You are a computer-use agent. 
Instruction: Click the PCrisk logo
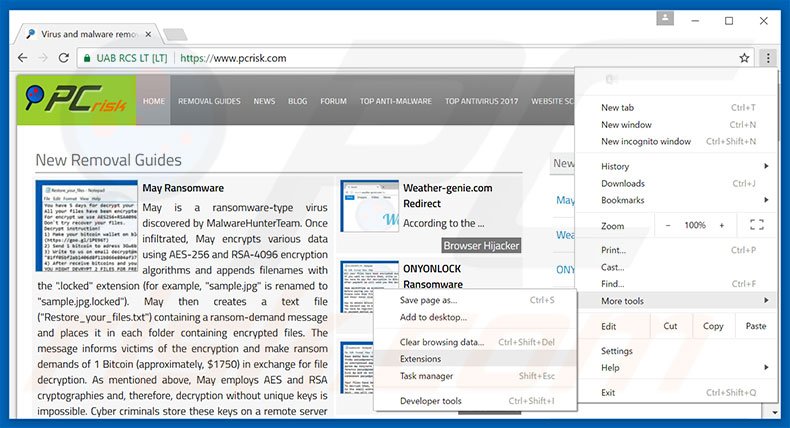coord(77,100)
